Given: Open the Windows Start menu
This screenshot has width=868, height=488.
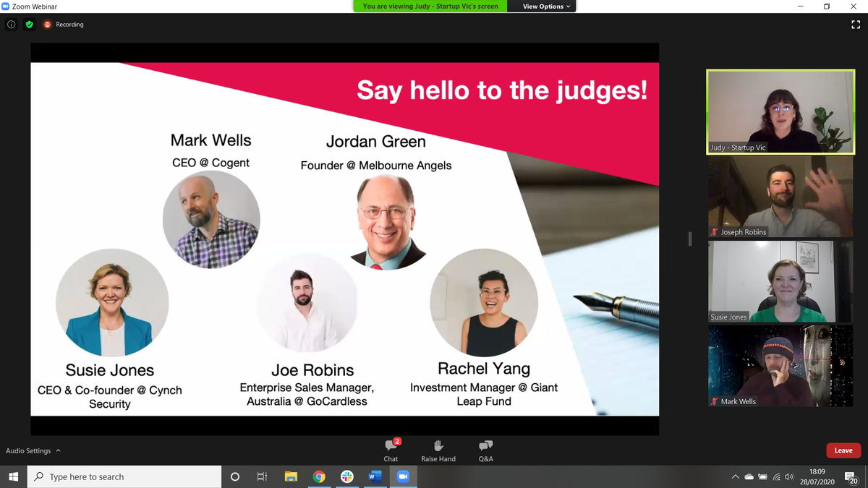Looking at the screenshot, I should pos(13,476).
